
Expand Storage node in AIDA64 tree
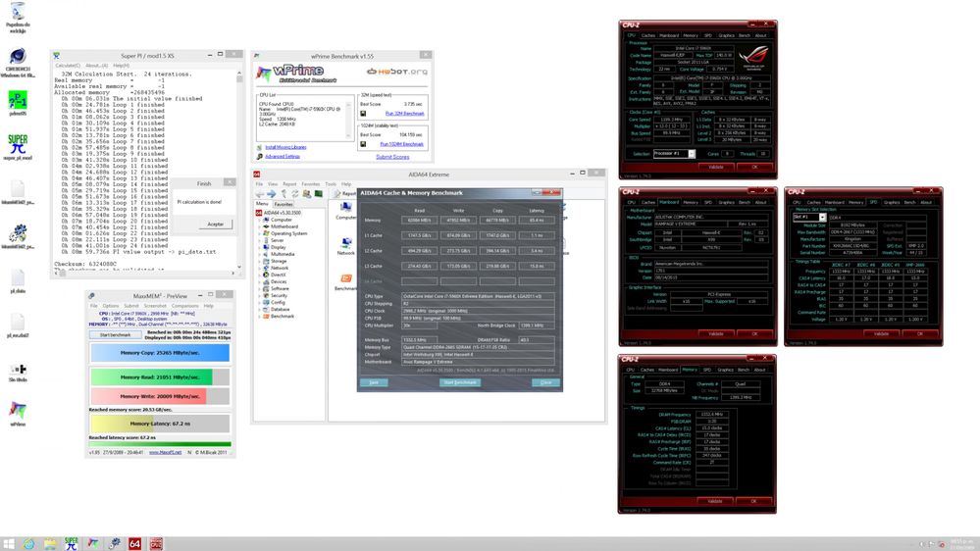(260, 261)
